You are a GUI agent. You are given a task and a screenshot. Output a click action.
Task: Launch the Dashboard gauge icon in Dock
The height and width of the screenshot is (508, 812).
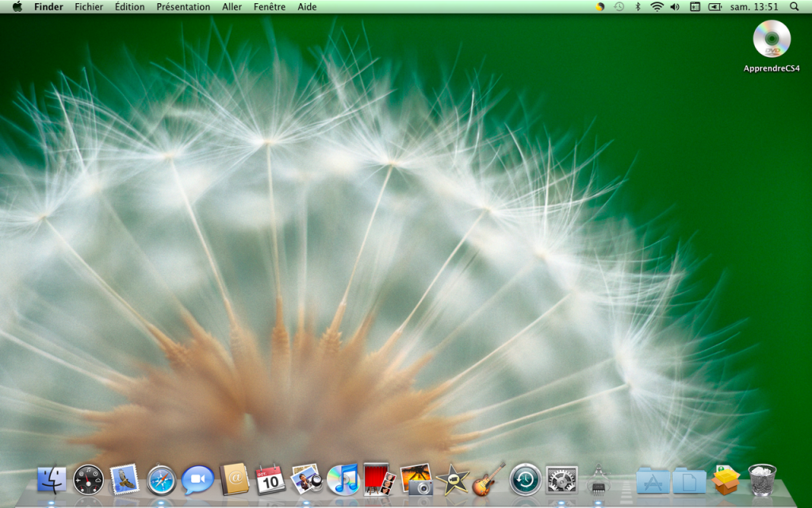(x=88, y=479)
